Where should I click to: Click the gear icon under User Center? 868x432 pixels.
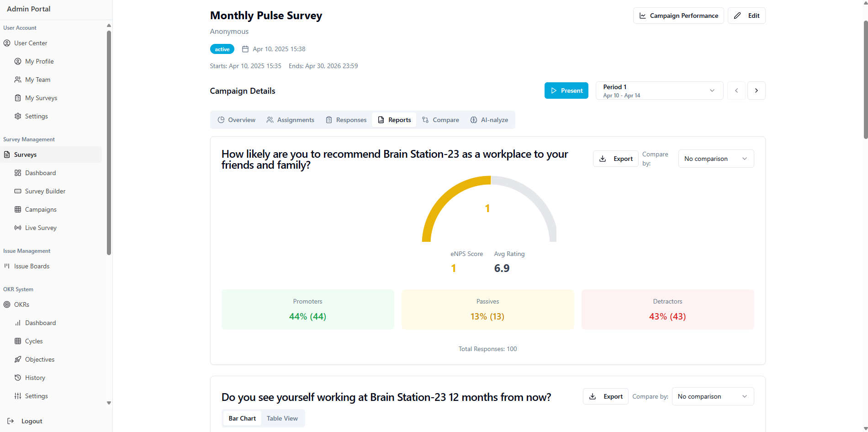click(x=18, y=116)
